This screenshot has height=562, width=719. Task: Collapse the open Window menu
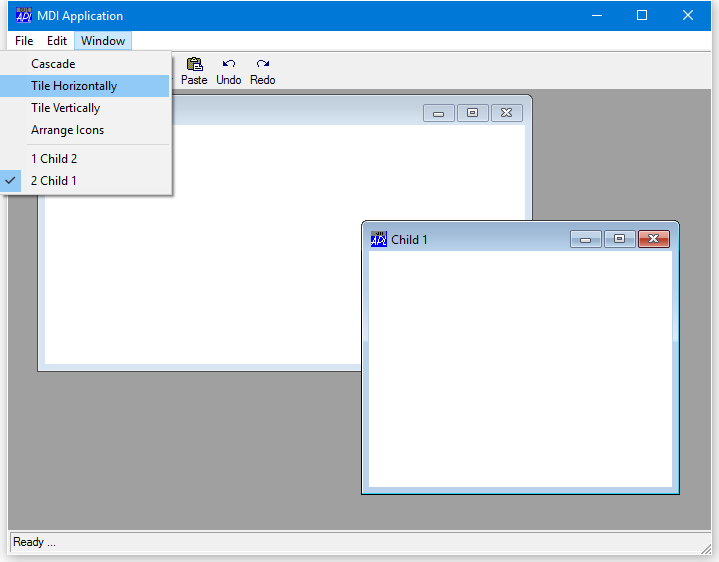(x=103, y=41)
